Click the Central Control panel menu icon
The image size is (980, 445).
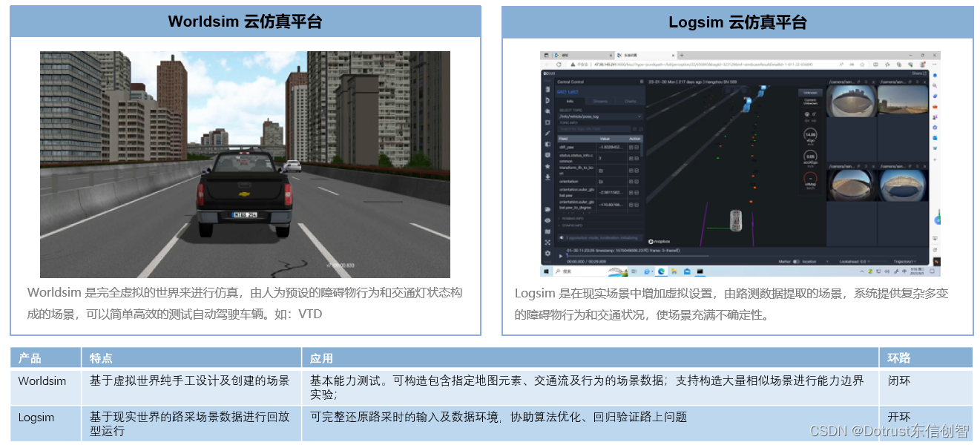click(642, 82)
